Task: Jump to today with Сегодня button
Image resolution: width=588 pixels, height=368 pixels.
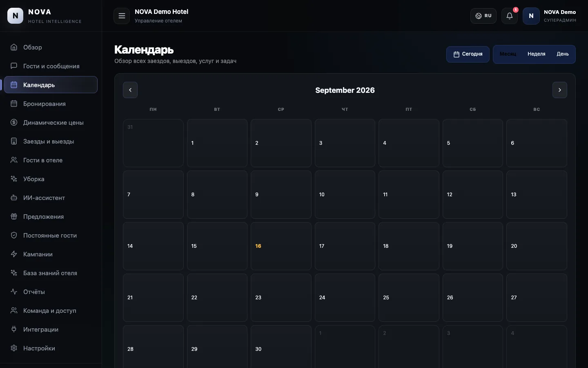Action: coord(468,54)
